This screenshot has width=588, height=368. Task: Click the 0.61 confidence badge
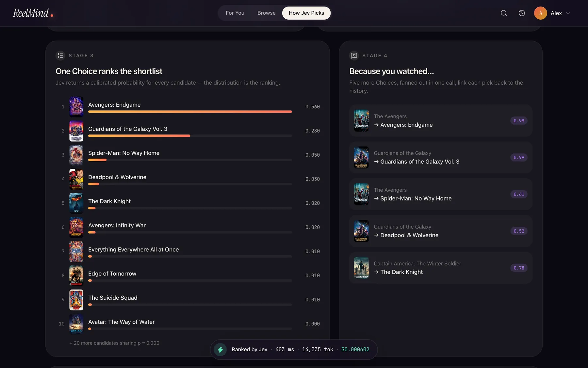519,194
